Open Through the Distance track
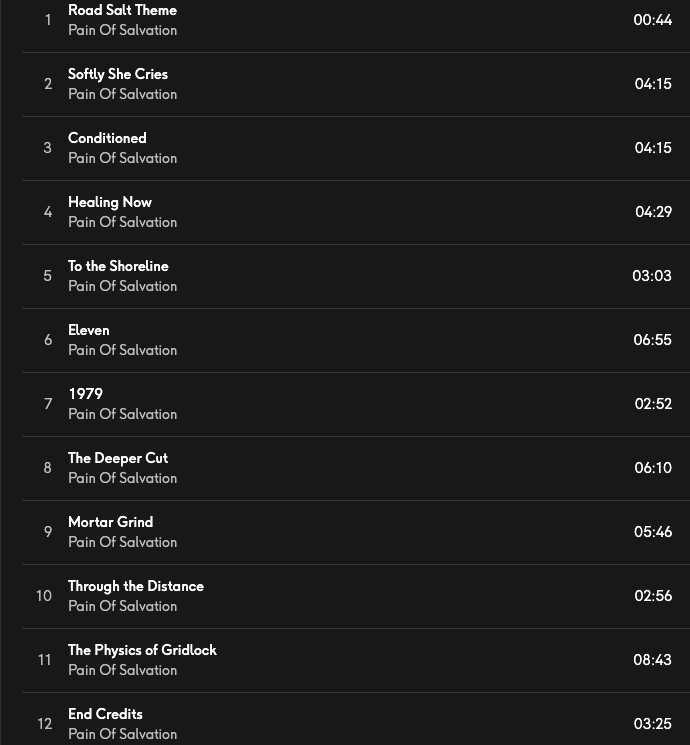 point(136,586)
